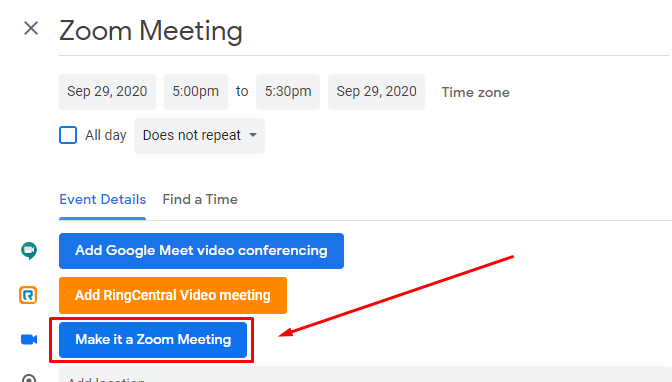Click the caret arrow beside Does not repeat
The image size is (672, 382).
pos(253,135)
